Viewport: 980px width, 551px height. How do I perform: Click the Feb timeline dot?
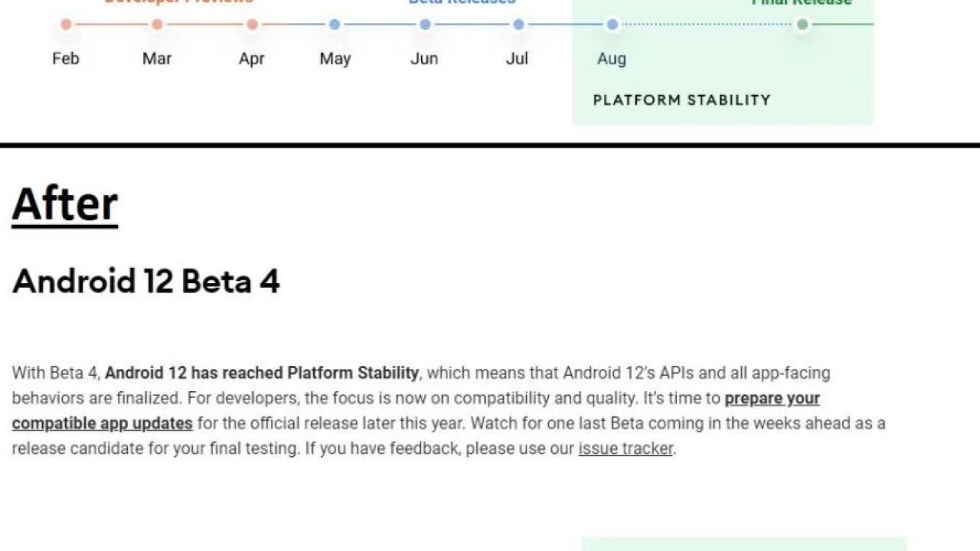point(66,24)
